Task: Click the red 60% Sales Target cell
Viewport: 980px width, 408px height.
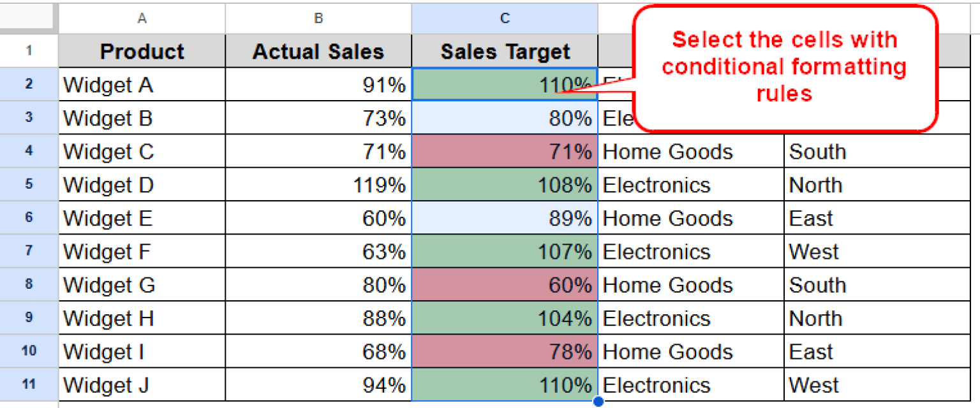Action: coord(504,285)
